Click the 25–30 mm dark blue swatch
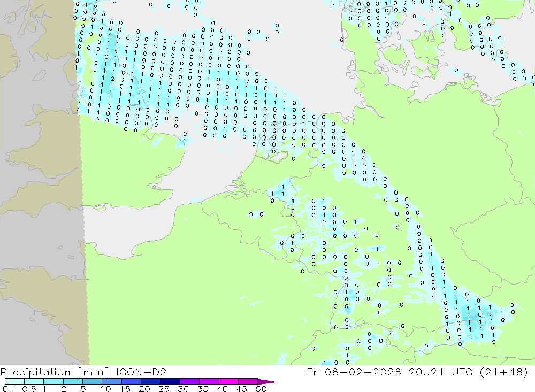The width and height of the screenshot is (535, 392). (x=170, y=381)
